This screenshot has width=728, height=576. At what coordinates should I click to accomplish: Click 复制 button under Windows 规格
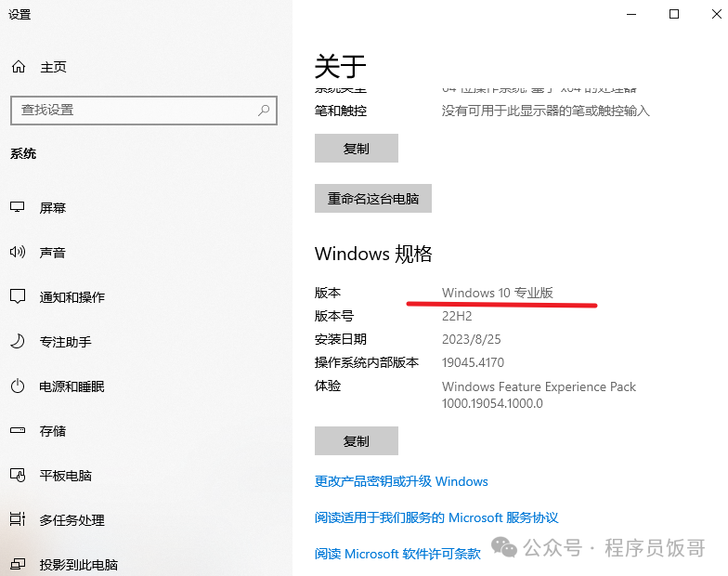[357, 440]
